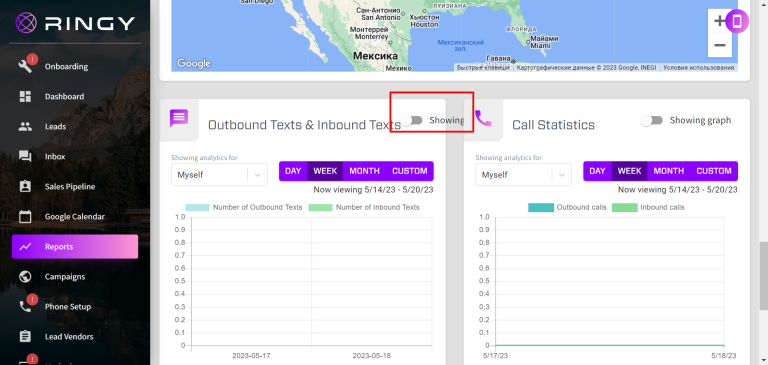Click the Lead Vendors clipboard icon
The image size is (768, 365).
tap(25, 337)
